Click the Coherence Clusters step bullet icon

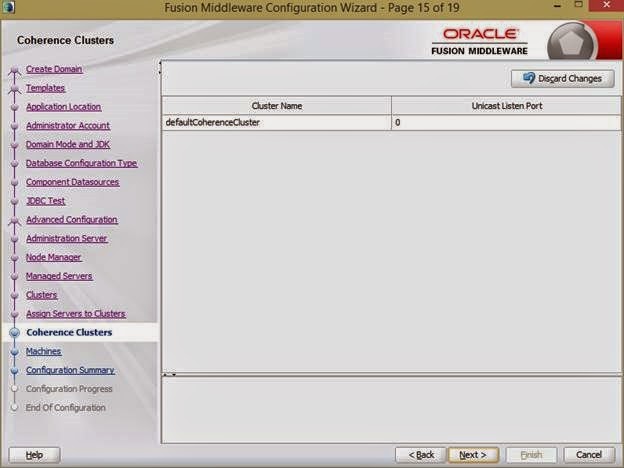[x=14, y=333]
